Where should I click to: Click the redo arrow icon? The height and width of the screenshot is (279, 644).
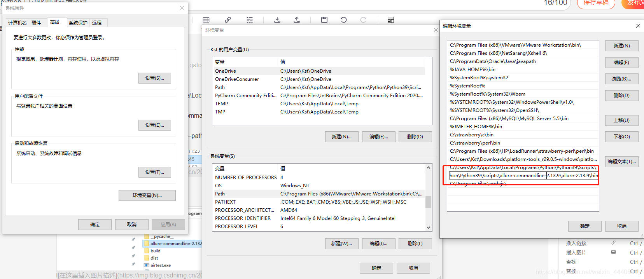tap(363, 20)
